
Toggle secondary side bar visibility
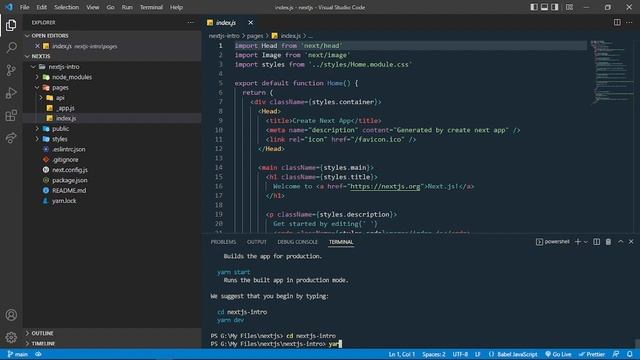click(x=555, y=7)
